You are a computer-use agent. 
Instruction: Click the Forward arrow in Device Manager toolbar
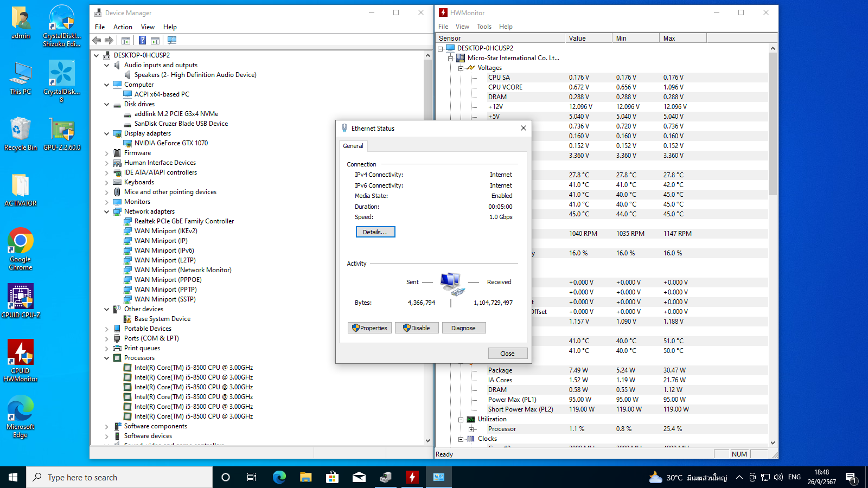pyautogui.click(x=109, y=40)
